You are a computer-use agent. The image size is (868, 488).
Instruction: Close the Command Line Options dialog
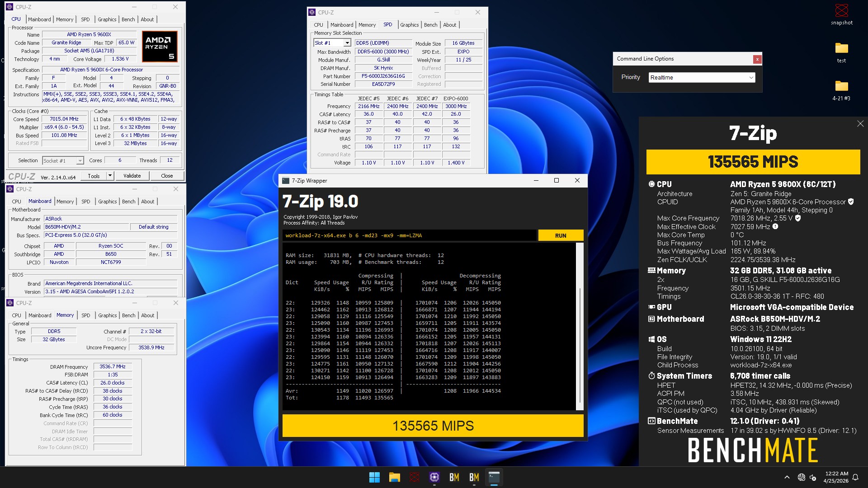click(757, 59)
